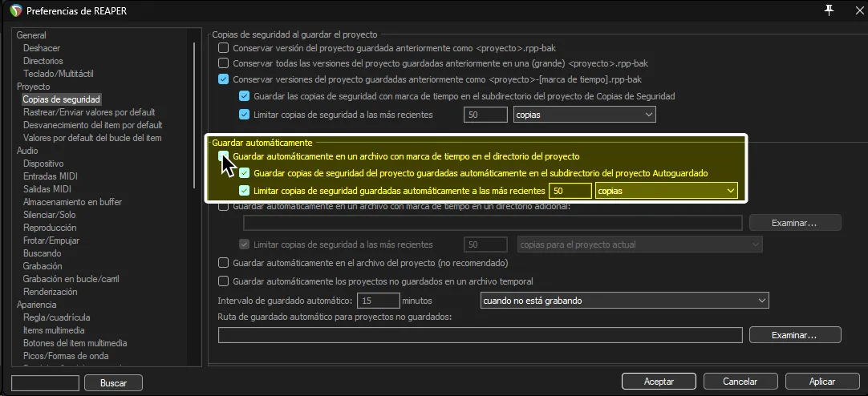This screenshot has height=396, width=868.
Task: Click the disabled 50 field for additional directory
Action: click(x=485, y=244)
